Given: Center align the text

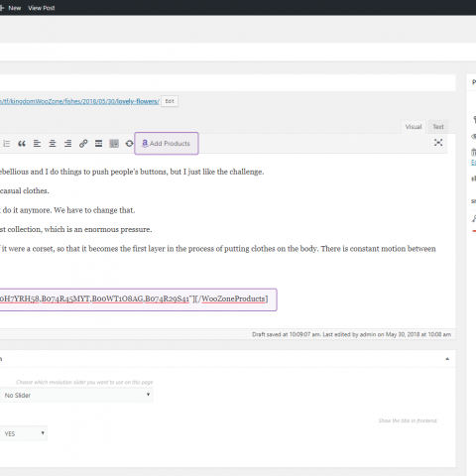Looking at the screenshot, I should [53, 144].
